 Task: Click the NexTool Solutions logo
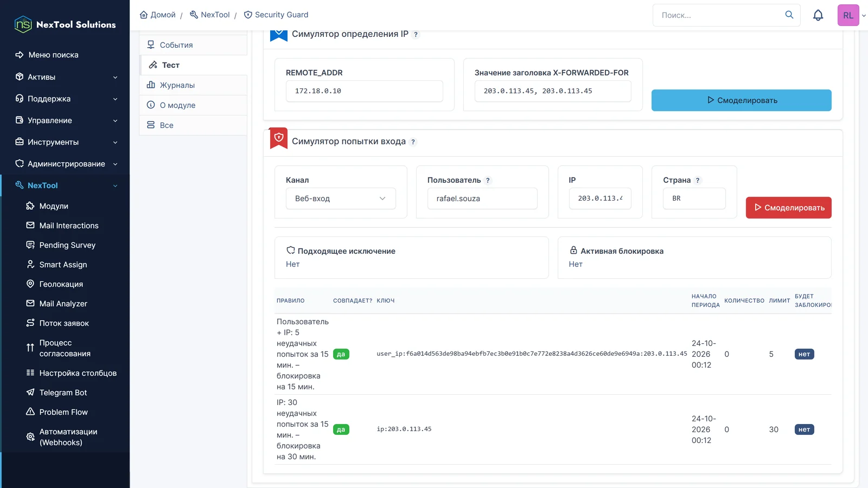pos(65,24)
